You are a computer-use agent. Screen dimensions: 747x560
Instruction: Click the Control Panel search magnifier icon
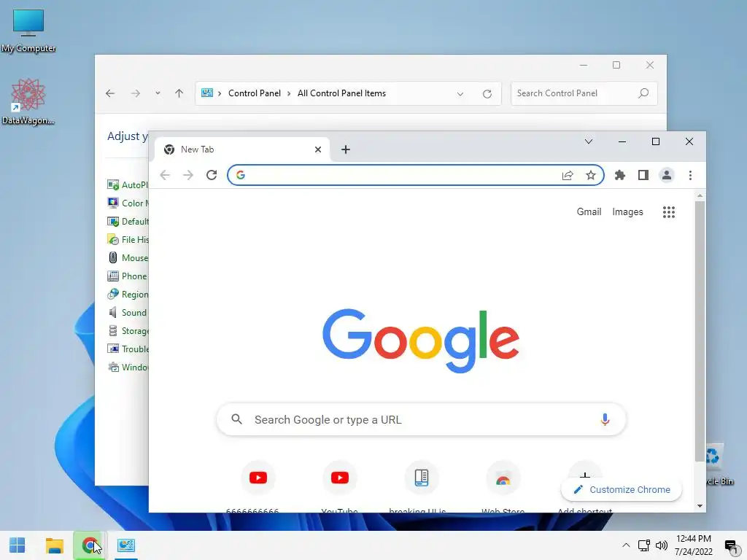[643, 93]
